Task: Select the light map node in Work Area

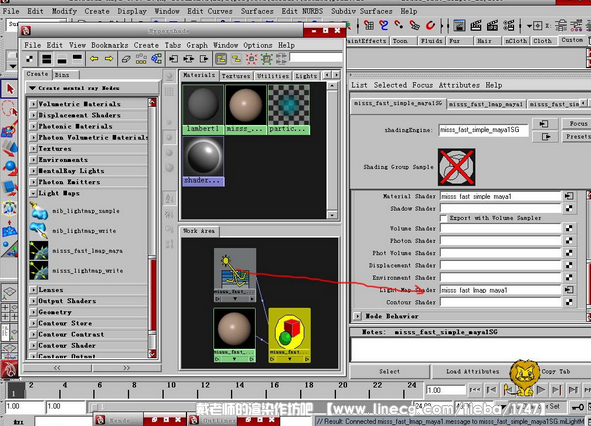Action: click(235, 275)
